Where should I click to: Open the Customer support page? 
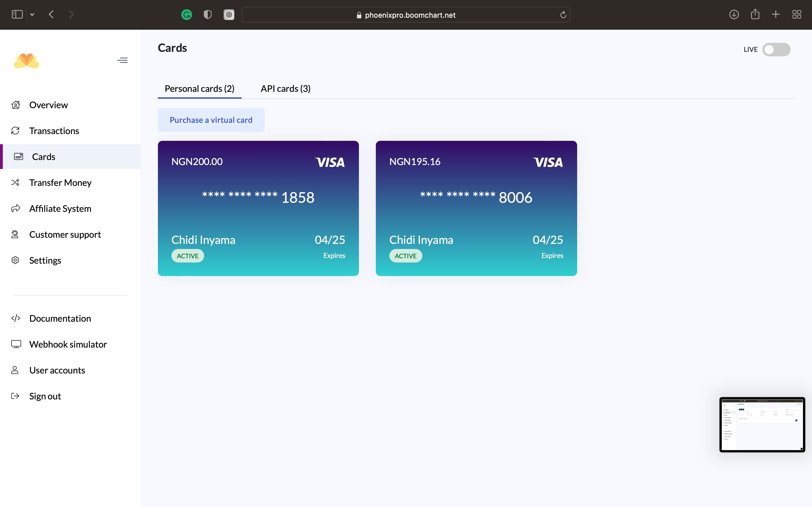coord(65,234)
